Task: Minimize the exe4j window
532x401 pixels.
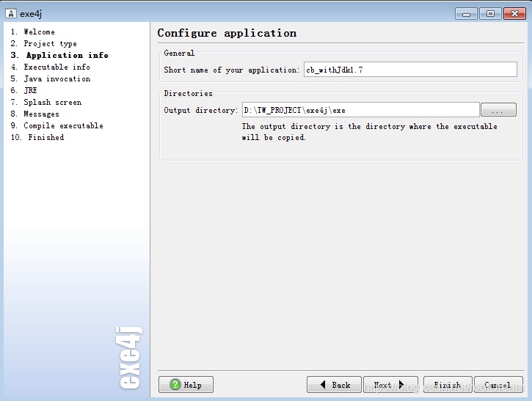Action: [466, 13]
